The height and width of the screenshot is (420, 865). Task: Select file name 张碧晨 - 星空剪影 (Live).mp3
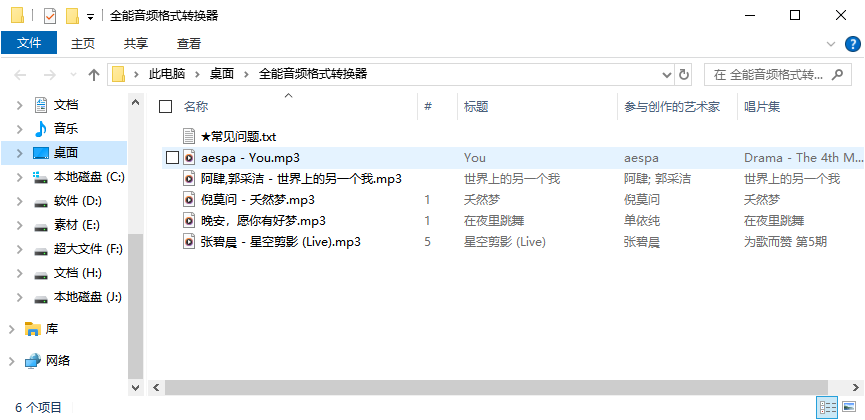click(281, 242)
